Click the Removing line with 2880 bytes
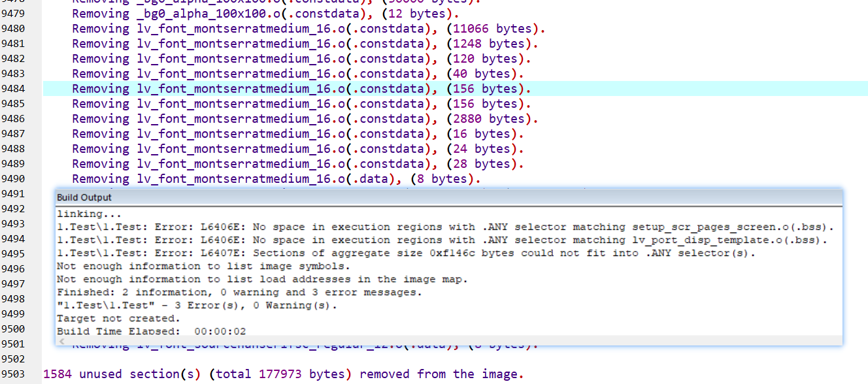 pyautogui.click(x=305, y=118)
